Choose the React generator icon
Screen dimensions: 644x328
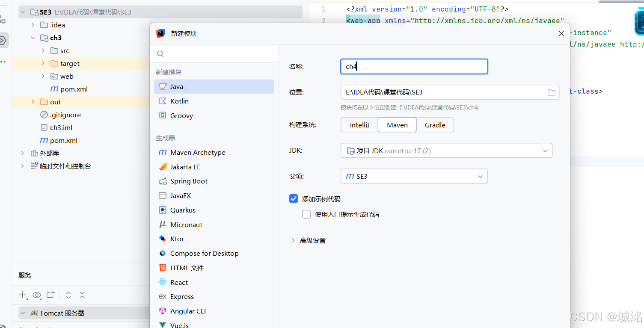[x=163, y=282]
